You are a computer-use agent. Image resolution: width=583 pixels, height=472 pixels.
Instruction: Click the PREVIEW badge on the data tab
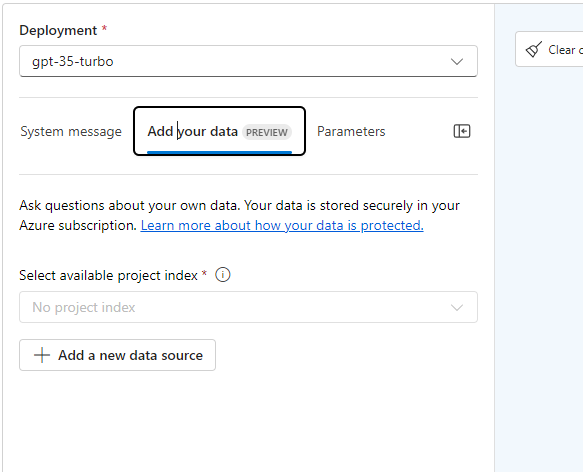coord(267,132)
